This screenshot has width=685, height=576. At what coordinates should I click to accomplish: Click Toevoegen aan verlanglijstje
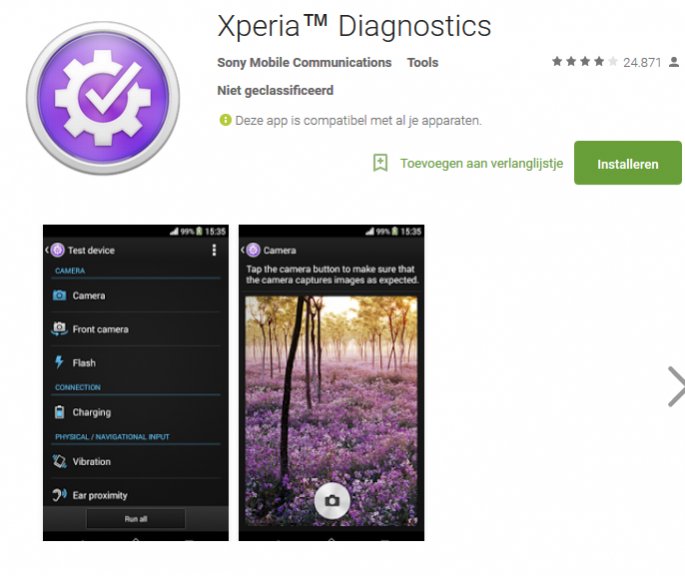click(x=481, y=163)
